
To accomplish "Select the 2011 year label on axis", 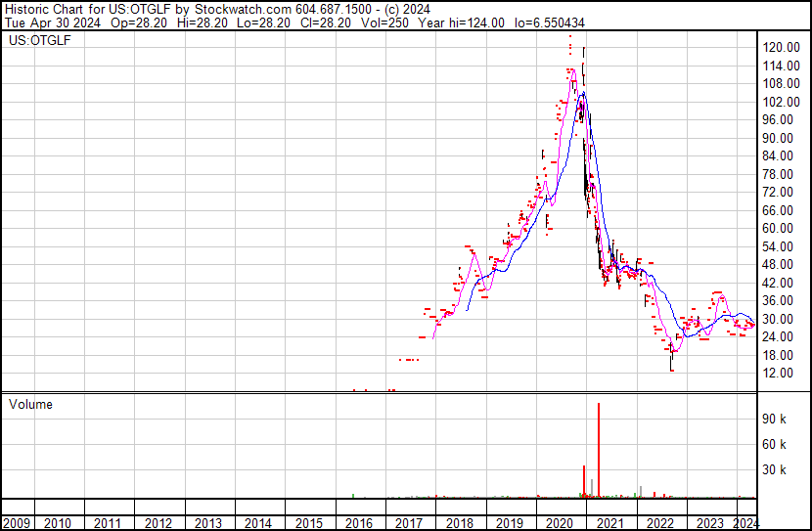I will [108, 523].
